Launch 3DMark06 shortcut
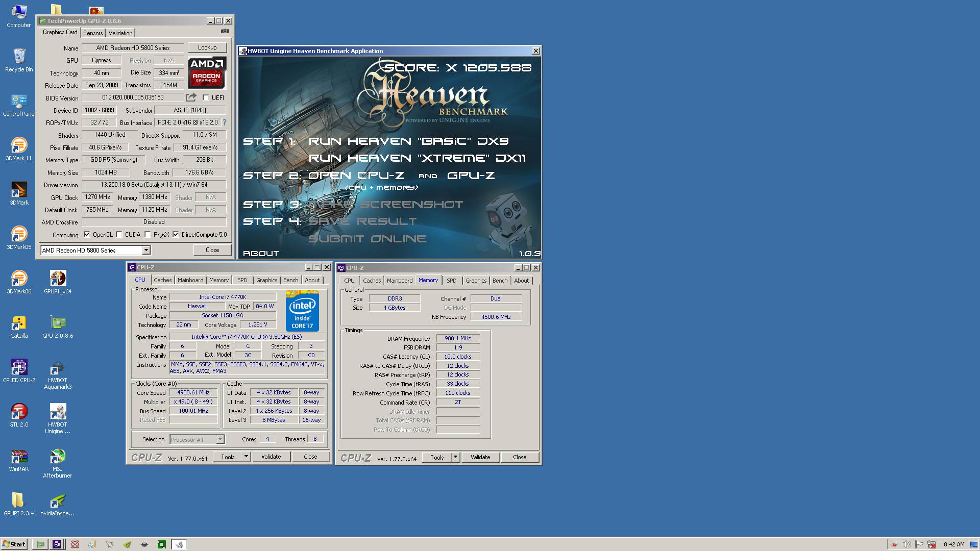This screenshot has height=551, width=980. point(19,282)
